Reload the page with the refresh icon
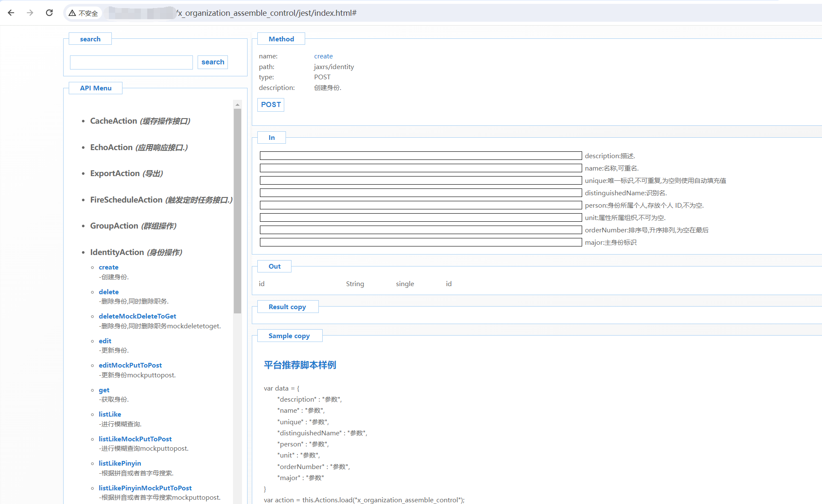The width and height of the screenshot is (822, 504). (x=50, y=13)
